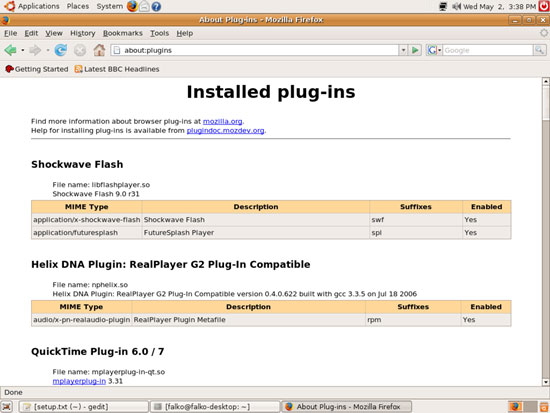Open the Google search engine selector

(x=434, y=50)
